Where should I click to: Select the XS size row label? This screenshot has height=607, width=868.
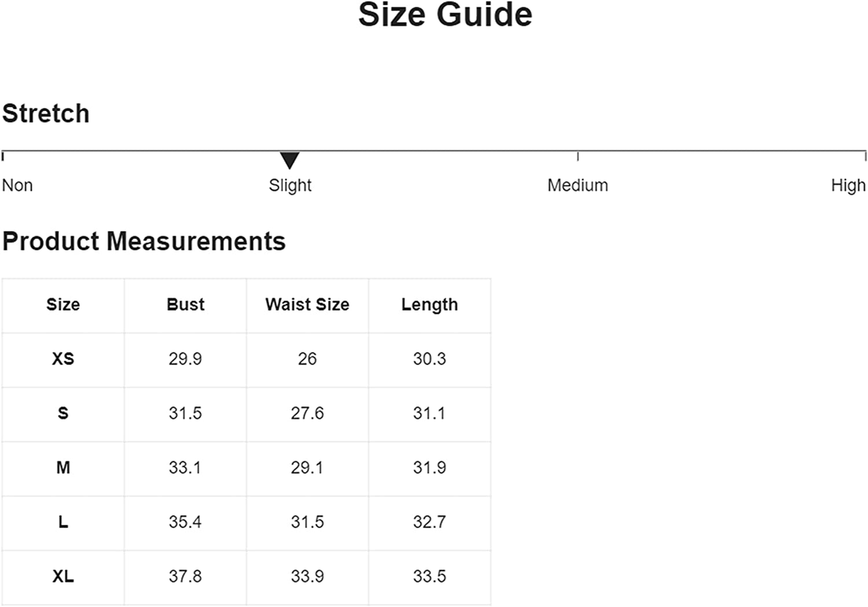tap(63, 359)
